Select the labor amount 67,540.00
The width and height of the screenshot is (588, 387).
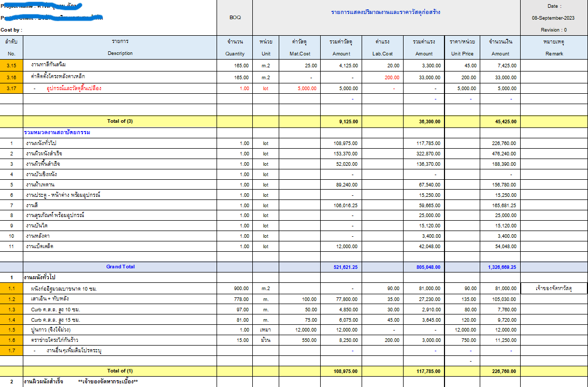coord(430,185)
